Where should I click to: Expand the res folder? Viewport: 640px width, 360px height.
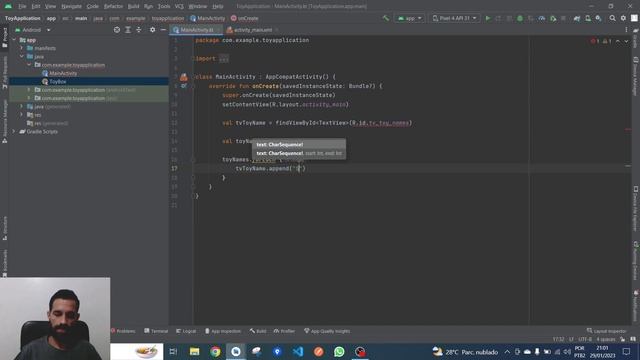(x=22, y=115)
